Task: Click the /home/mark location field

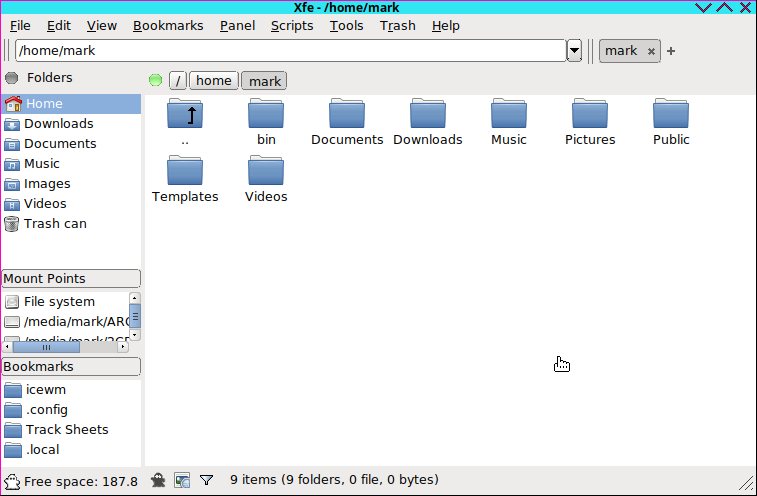Action: coord(291,50)
